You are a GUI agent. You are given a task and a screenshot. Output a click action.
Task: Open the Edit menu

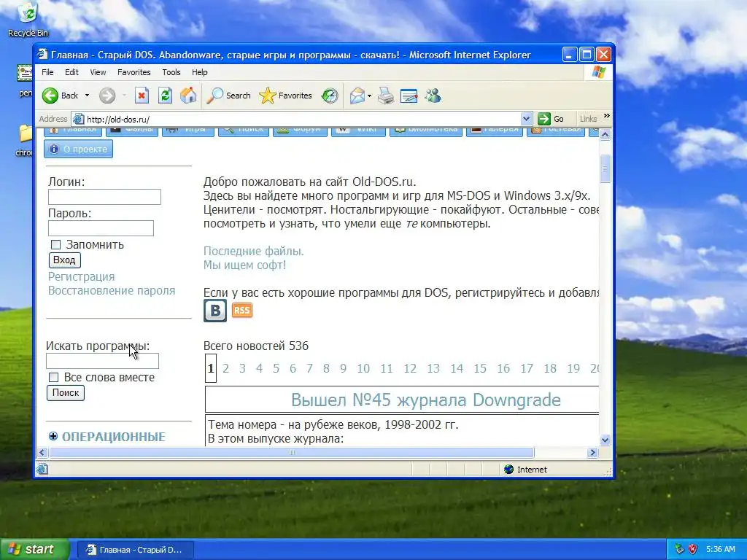(71, 72)
